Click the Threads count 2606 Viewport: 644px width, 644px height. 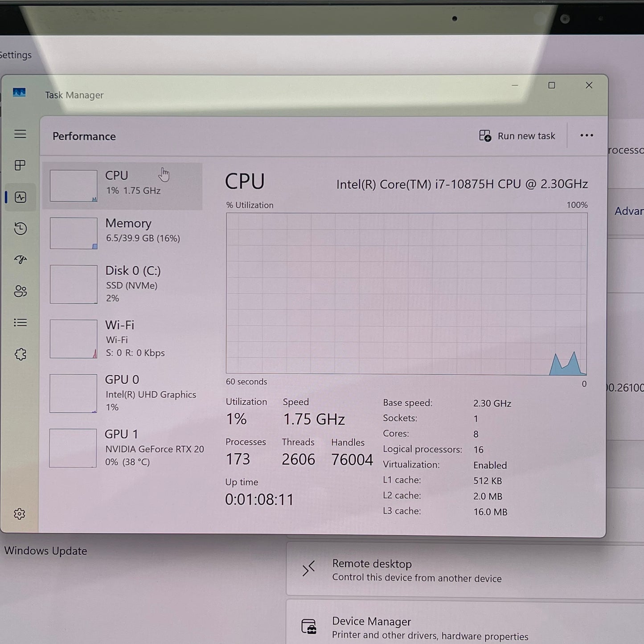pos(298,459)
